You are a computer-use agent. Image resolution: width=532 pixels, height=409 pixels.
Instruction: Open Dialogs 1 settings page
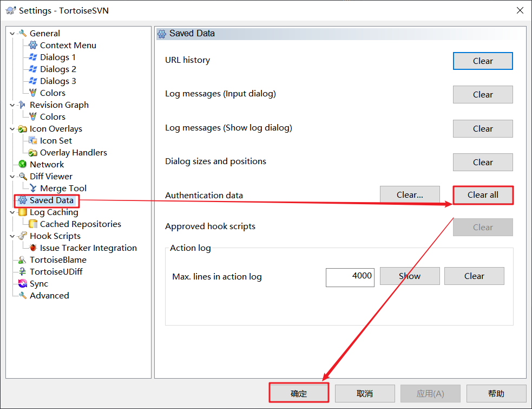(58, 57)
